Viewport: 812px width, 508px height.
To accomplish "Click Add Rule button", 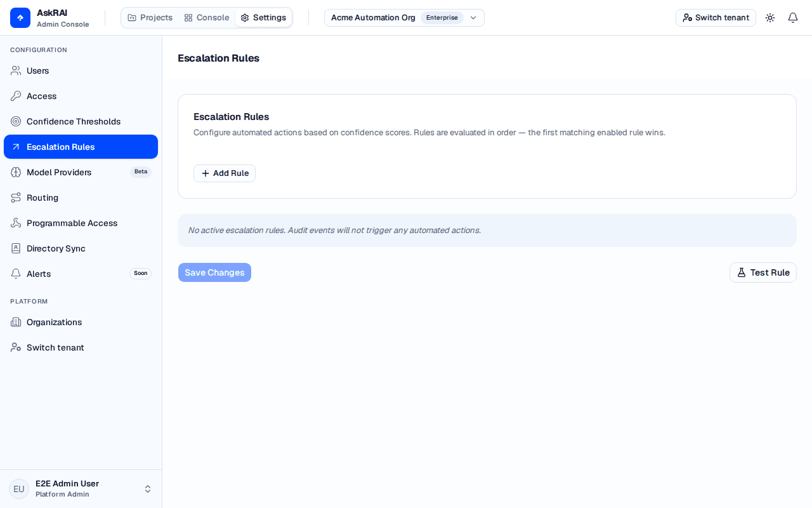I will pos(225,173).
